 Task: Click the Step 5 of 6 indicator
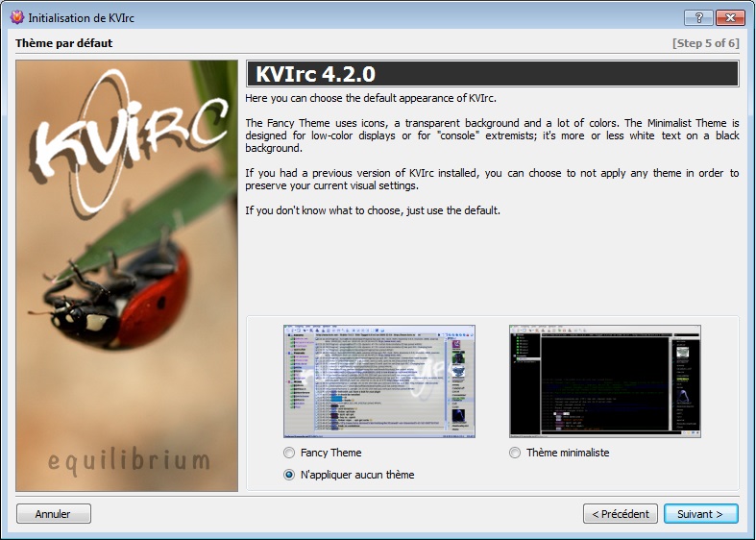704,43
